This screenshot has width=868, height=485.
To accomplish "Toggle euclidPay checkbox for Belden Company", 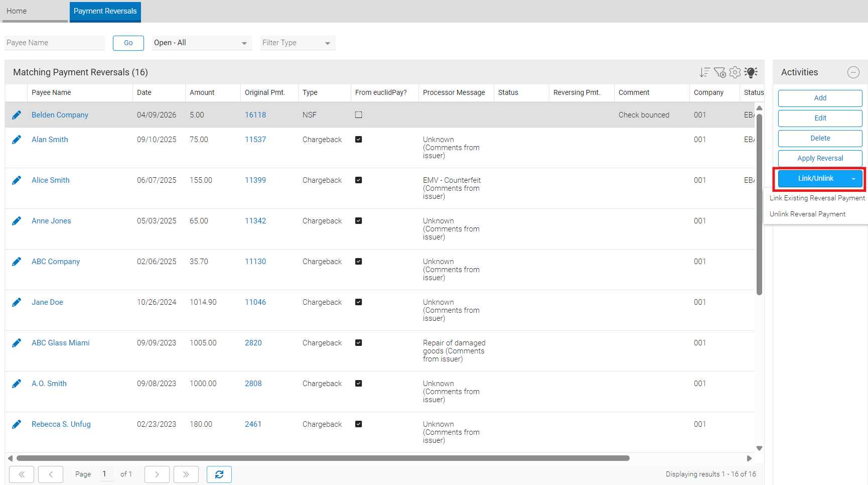I will click(359, 115).
